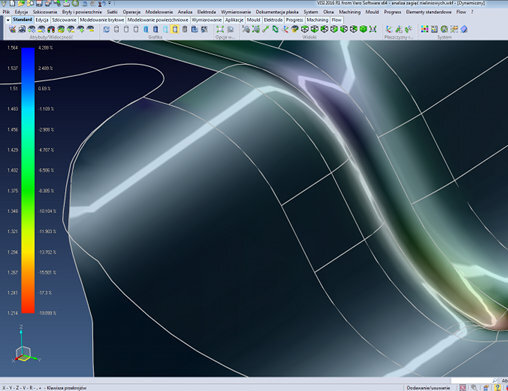This screenshot has height=391, width=508.
Task: Open the quick access toolbar dropdown arrow
Action: pyautogui.click(x=109, y=4)
